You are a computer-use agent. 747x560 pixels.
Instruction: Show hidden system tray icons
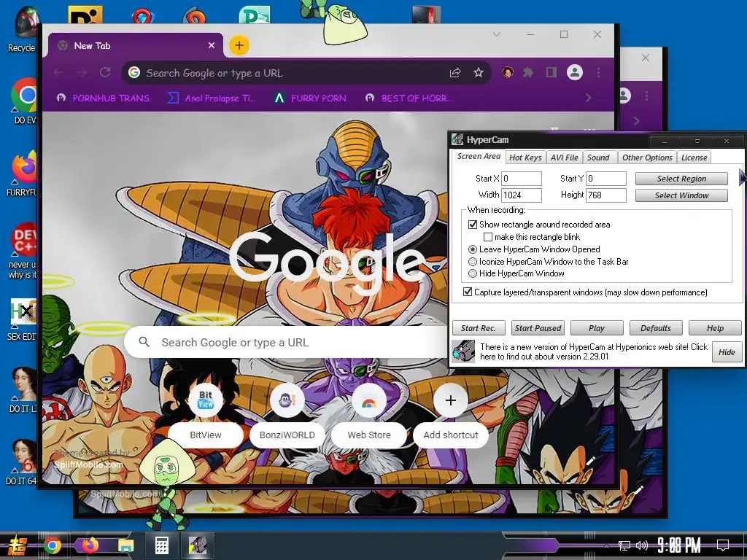606,545
